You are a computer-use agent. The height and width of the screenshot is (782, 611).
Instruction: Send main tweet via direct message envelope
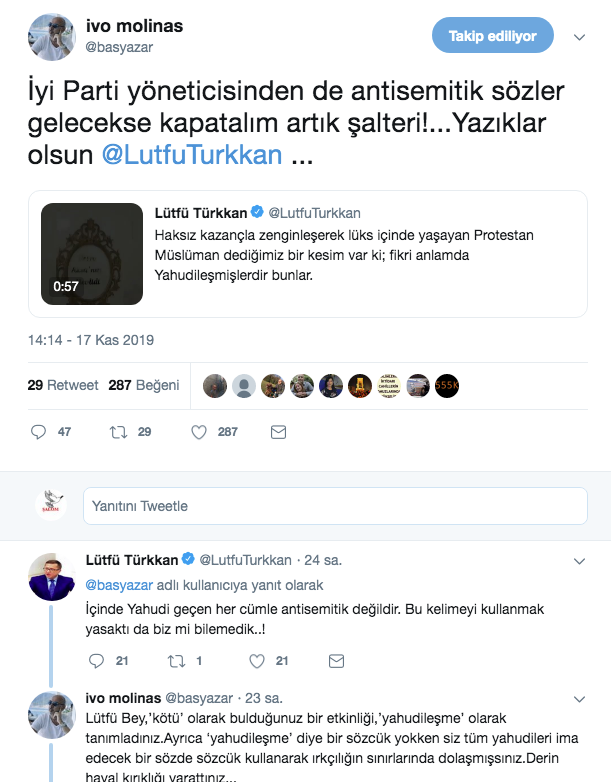278,432
